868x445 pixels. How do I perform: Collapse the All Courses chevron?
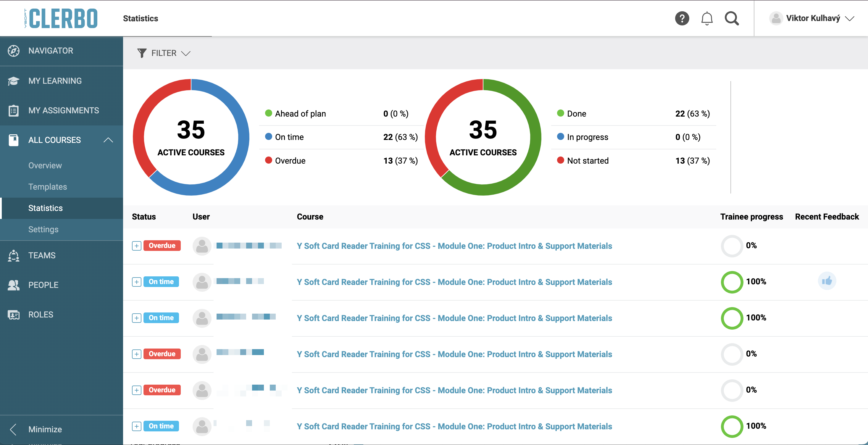pos(108,140)
